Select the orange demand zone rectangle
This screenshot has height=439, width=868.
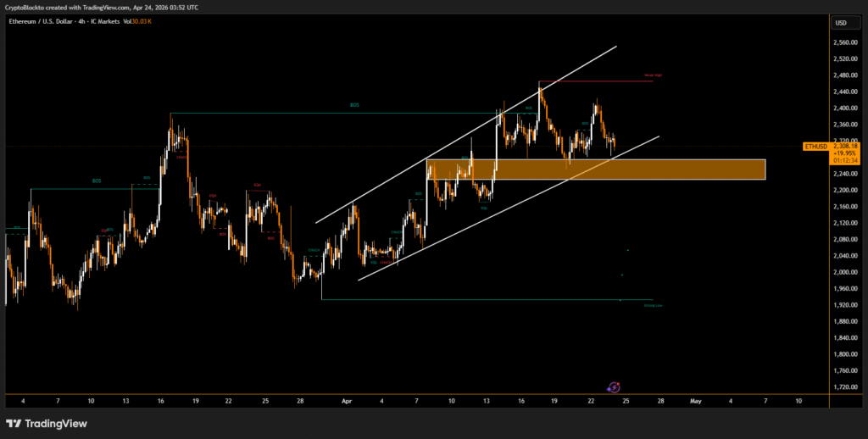tap(595, 169)
